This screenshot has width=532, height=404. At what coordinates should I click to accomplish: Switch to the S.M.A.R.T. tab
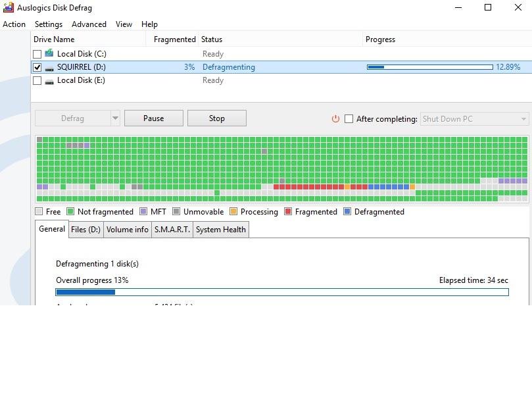point(172,230)
